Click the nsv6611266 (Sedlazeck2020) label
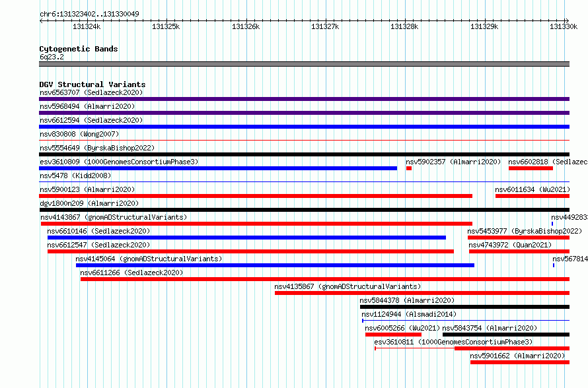 (x=131, y=273)
